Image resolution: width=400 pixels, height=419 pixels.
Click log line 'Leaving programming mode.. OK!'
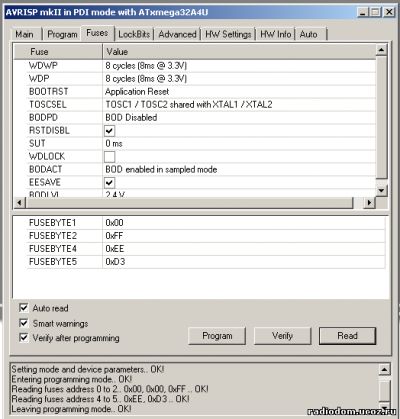[71, 409]
